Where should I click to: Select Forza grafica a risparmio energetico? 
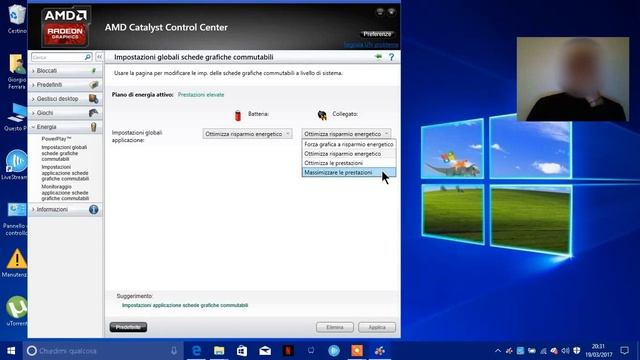tap(349, 144)
